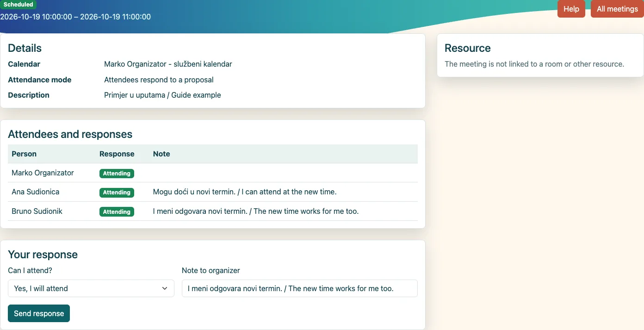The image size is (644, 330).
Task: Click the 'not linked to a room' message
Action: [x=534, y=64]
